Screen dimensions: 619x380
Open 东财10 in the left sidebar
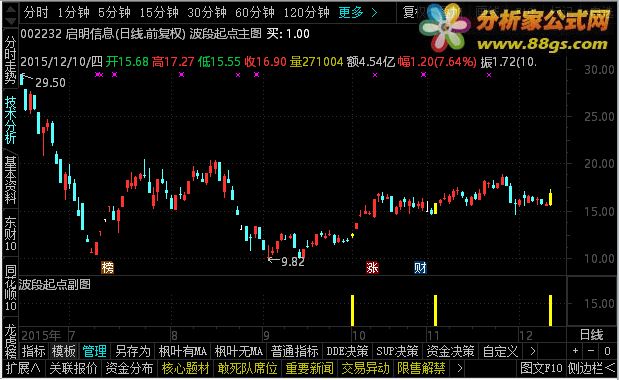click(10, 234)
